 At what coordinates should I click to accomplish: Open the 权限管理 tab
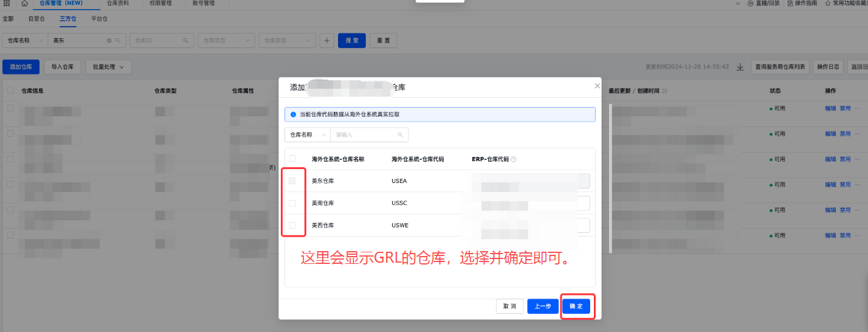coord(160,4)
